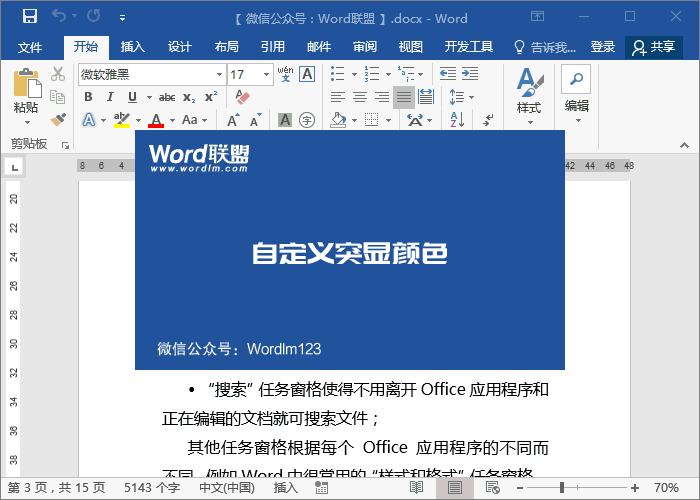Copy selection with the copy icon
The width and height of the screenshot is (700, 500).
tap(58, 97)
